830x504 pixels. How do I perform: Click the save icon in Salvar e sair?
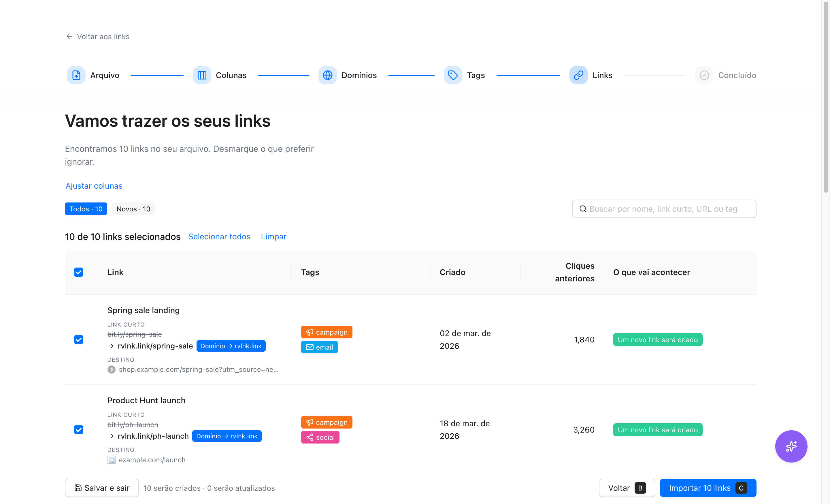pos(78,488)
